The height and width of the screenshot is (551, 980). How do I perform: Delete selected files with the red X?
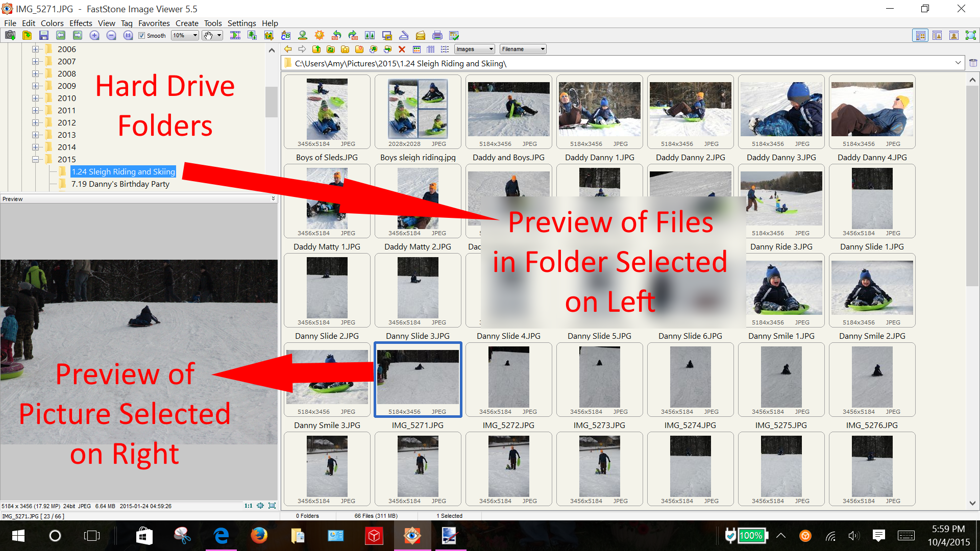(403, 49)
